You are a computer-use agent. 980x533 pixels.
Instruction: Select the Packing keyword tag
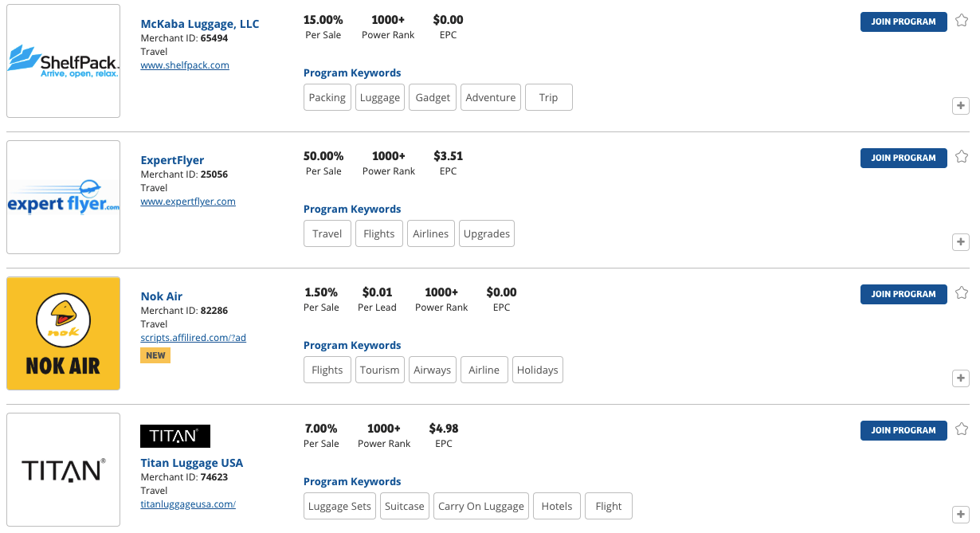tap(327, 97)
